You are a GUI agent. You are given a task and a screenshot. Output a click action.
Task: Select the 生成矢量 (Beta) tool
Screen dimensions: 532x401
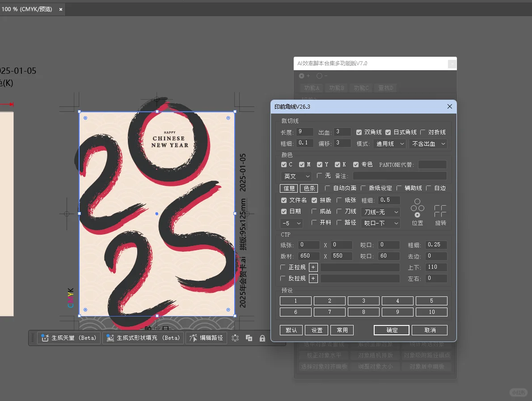click(x=68, y=338)
